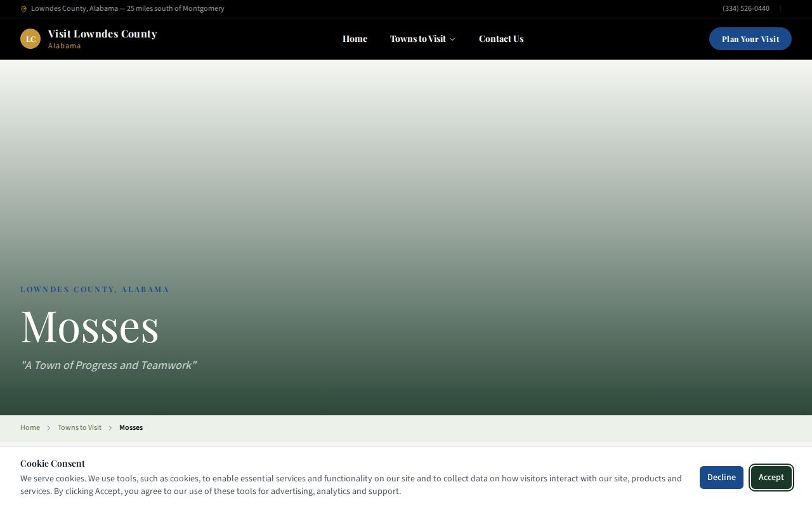812x508 pixels.
Task: Click the LC logo badge
Action: tap(30, 39)
